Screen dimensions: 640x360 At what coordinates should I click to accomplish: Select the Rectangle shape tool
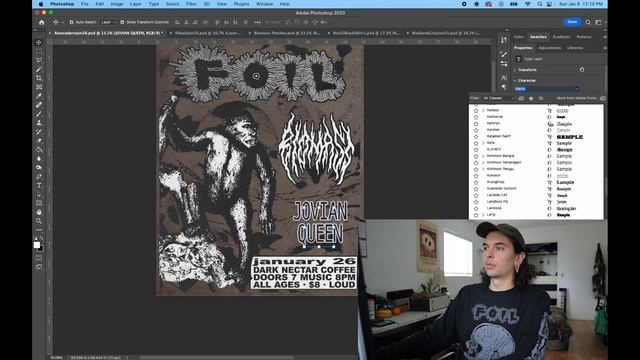click(x=39, y=203)
